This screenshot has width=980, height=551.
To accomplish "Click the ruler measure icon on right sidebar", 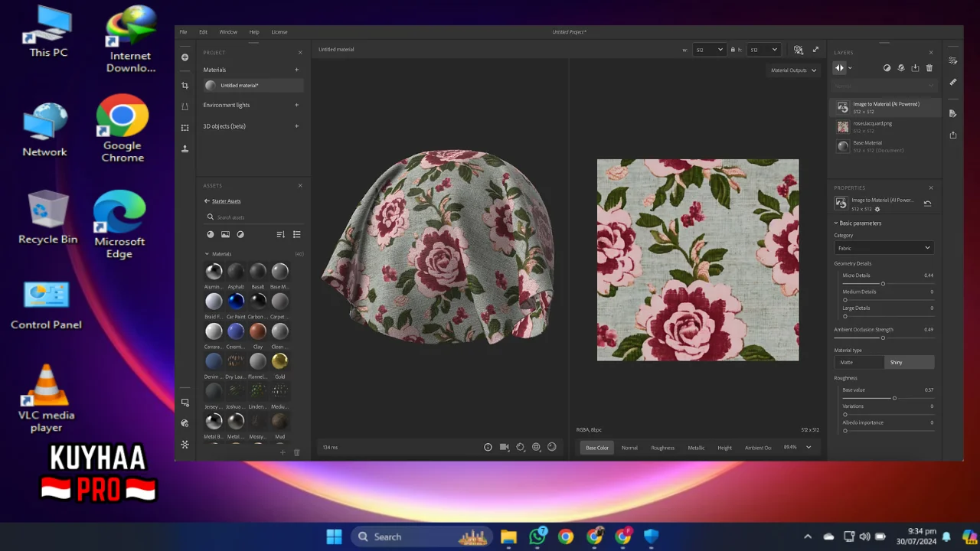I will click(x=953, y=81).
